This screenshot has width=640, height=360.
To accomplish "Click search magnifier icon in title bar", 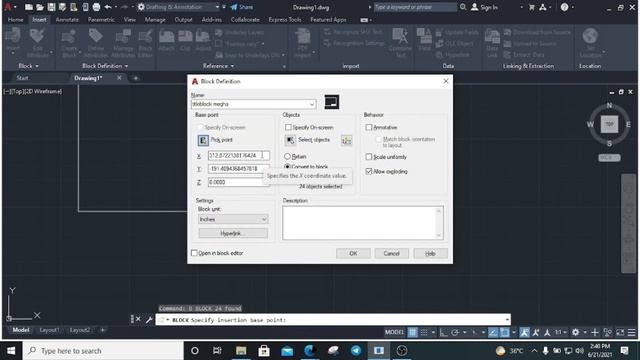I will pyautogui.click(x=463, y=7).
